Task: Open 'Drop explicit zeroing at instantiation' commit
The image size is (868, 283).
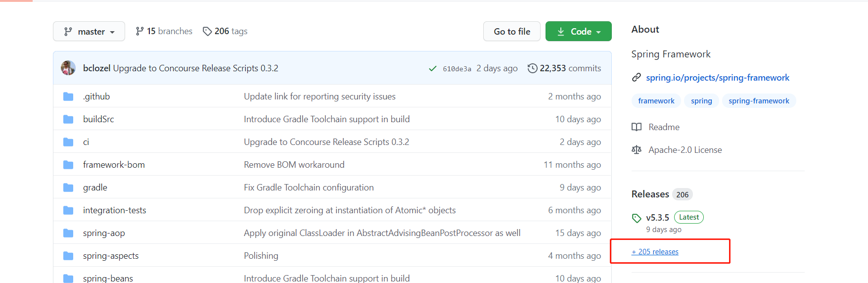Action: [x=350, y=210]
